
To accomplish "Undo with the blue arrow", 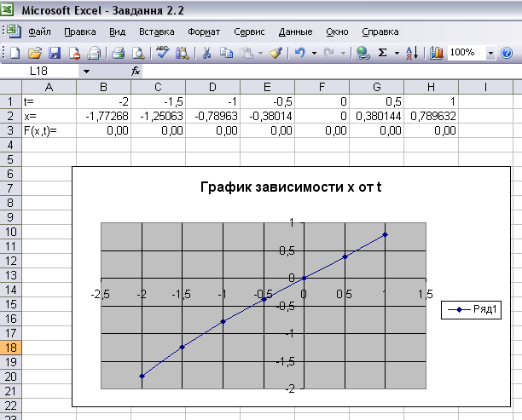I will 300,53.
